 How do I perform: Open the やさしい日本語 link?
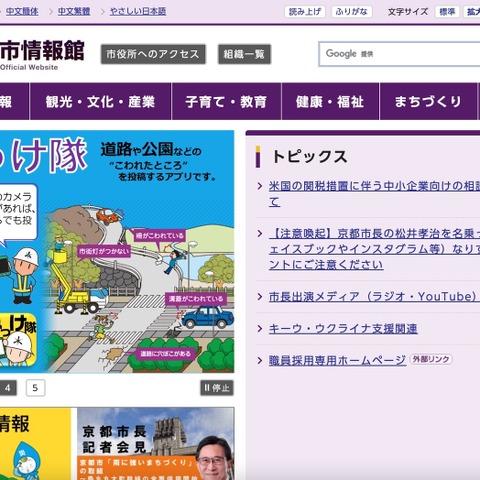(138, 11)
